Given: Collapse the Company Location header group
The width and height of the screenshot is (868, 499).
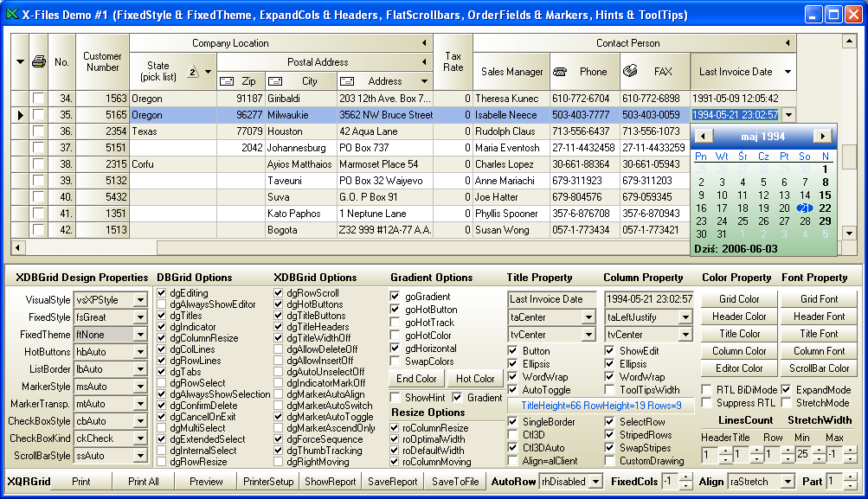Looking at the screenshot, I should click(x=424, y=42).
